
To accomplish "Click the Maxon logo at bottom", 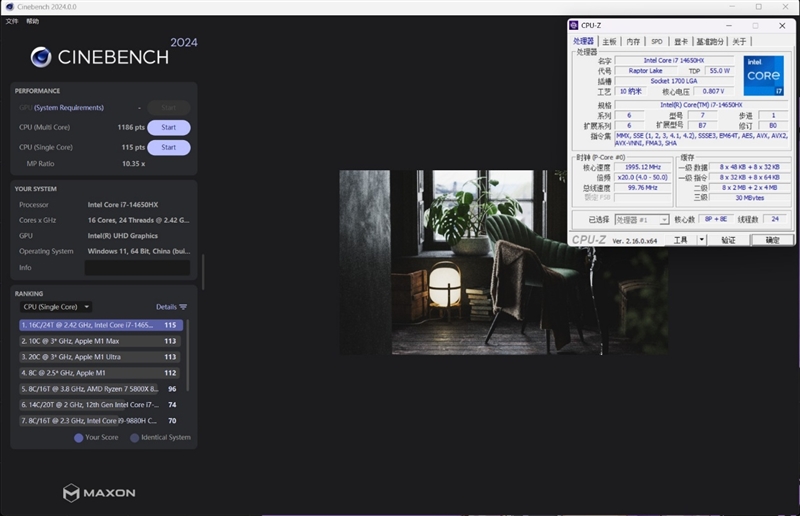I will [99, 492].
